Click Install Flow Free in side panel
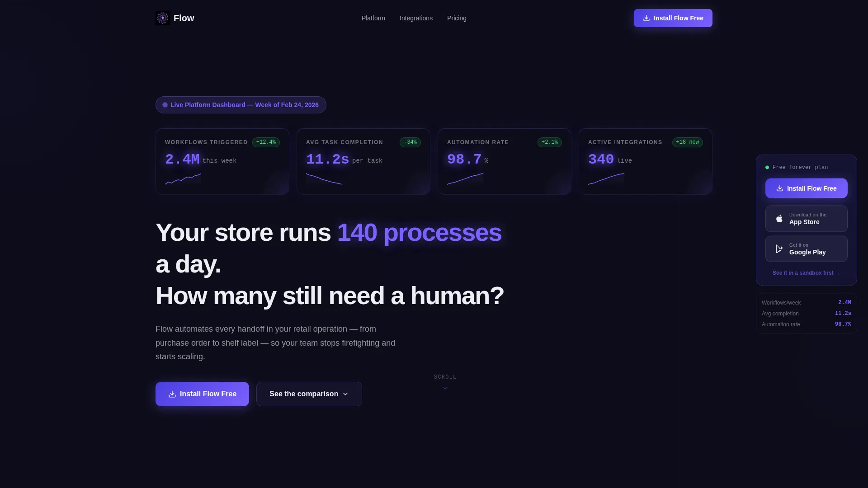Screen dimensions: 868x488 (x=807, y=188)
